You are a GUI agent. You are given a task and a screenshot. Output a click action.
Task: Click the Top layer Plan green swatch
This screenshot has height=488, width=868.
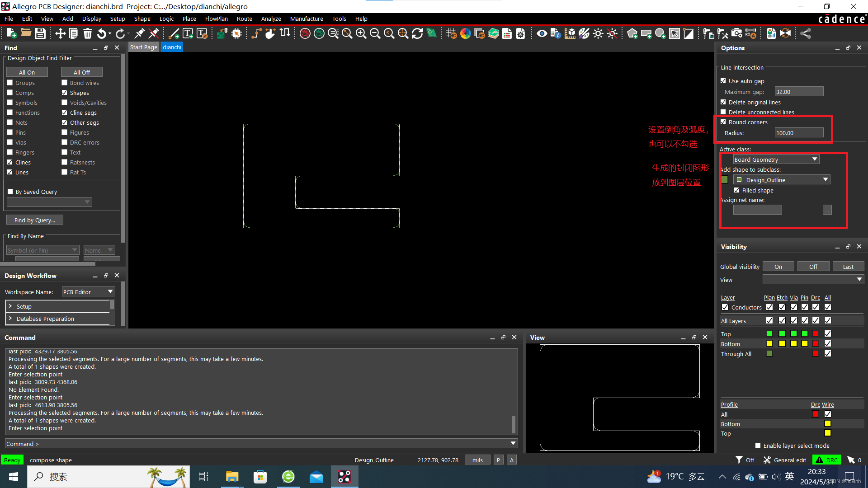point(769,333)
